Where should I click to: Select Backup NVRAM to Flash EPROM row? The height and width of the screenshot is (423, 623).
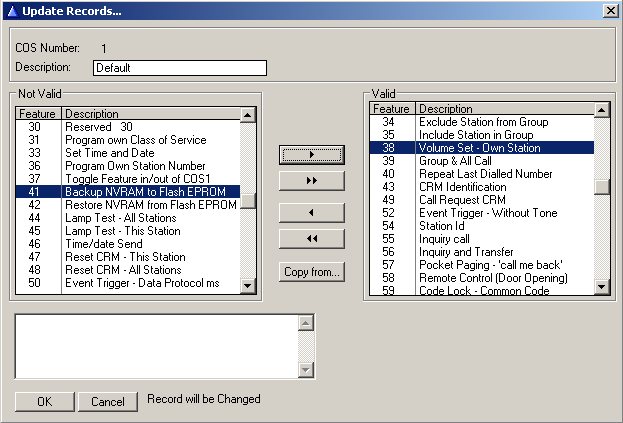click(x=150, y=191)
